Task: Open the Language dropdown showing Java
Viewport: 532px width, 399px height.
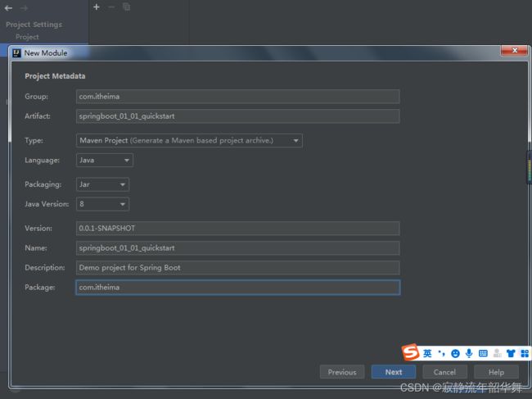Action: 105,161
